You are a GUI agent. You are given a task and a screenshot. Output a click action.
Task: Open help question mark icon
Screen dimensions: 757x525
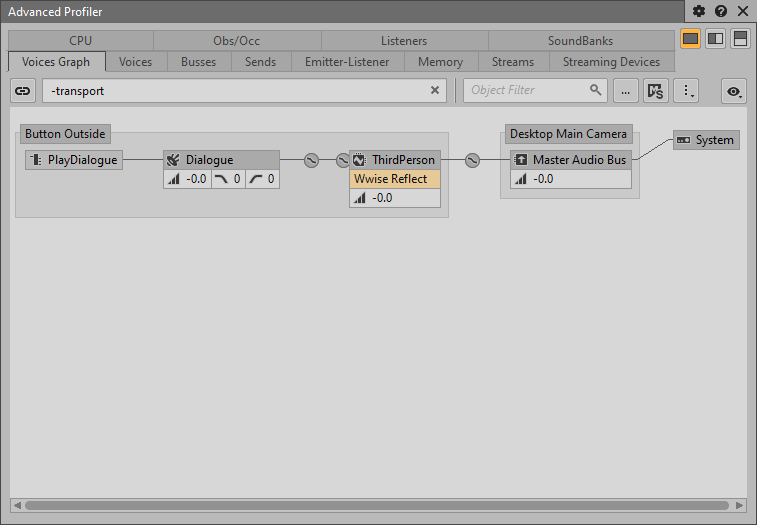click(720, 12)
